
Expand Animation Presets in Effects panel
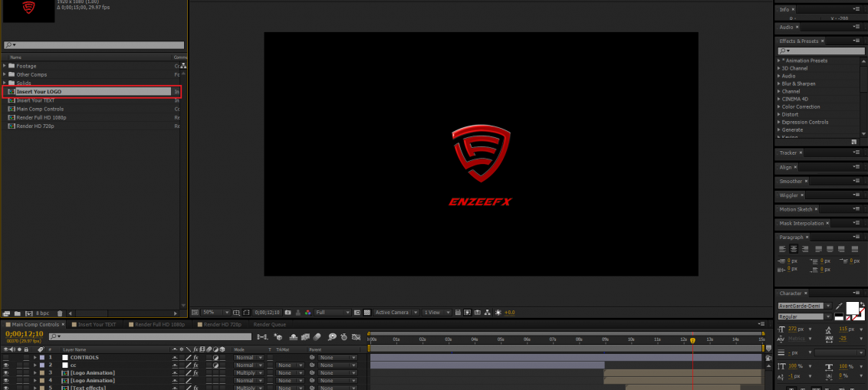779,61
